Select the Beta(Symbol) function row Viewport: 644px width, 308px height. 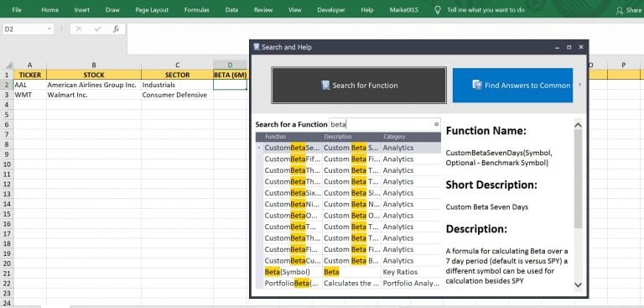coord(348,272)
